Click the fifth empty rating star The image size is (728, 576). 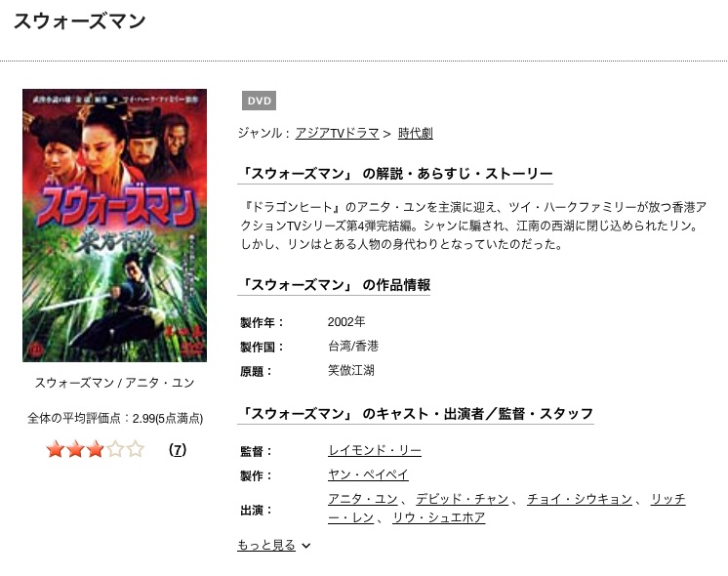click(x=135, y=449)
